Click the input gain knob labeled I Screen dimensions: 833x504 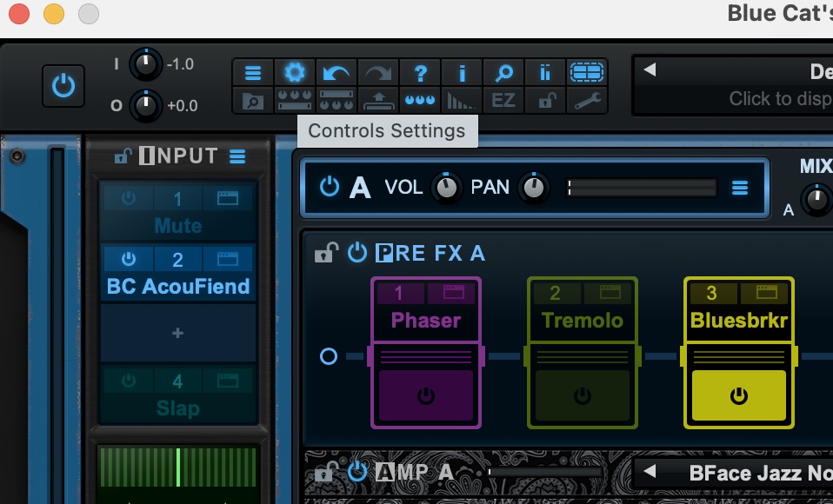145,64
